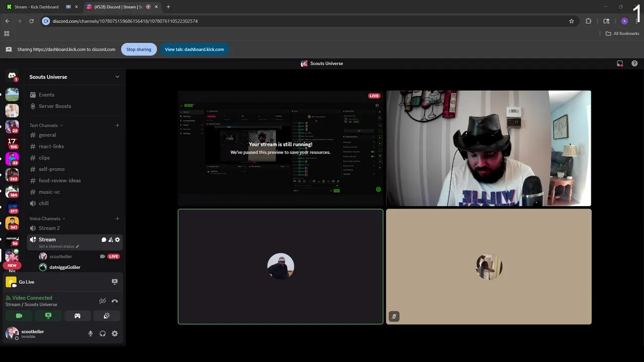Start an activity with controller icon
The height and width of the screenshot is (362, 644).
click(77, 316)
